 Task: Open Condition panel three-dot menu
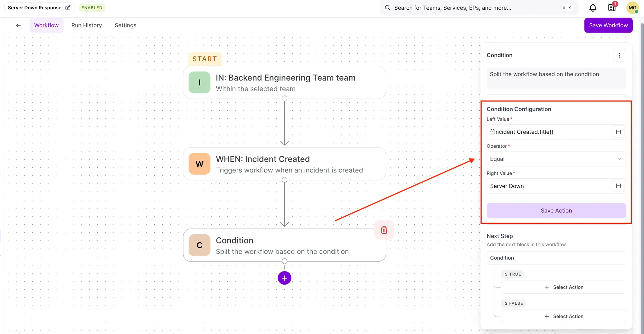619,55
